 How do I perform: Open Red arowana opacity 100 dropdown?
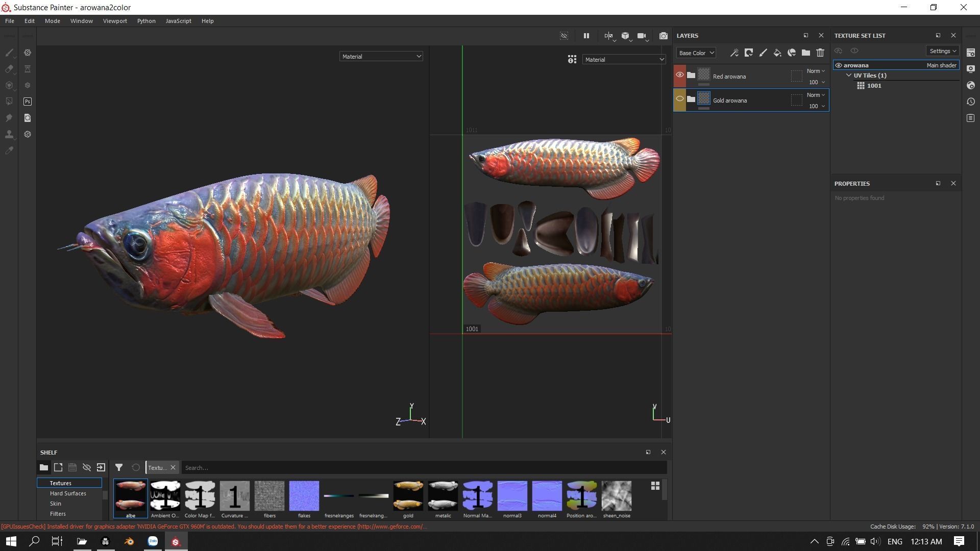pyautogui.click(x=816, y=82)
